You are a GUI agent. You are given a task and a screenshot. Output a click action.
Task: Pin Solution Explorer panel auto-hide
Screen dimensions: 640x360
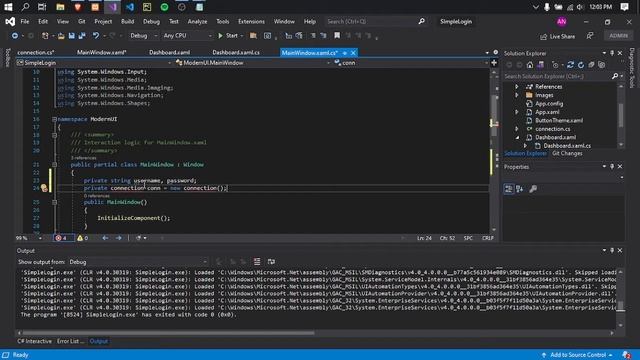(612, 53)
